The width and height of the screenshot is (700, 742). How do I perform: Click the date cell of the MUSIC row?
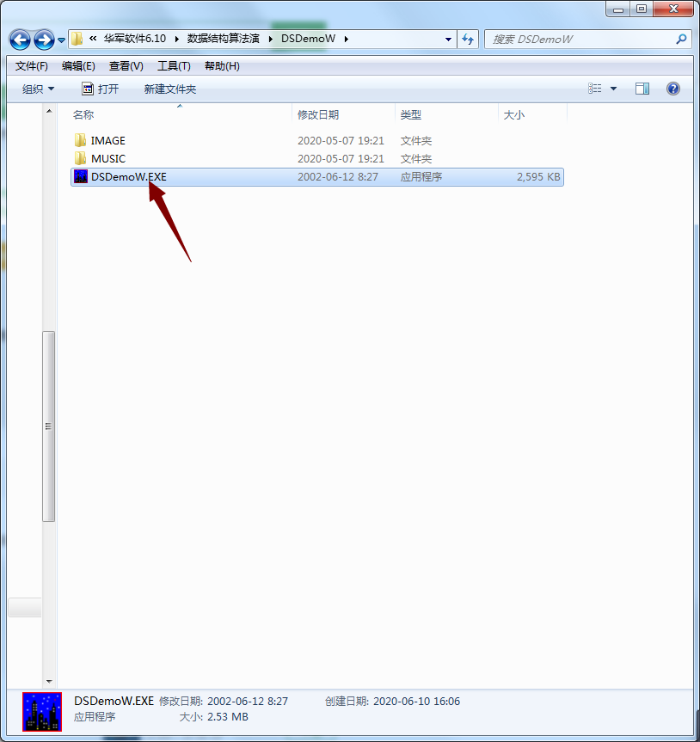click(341, 158)
